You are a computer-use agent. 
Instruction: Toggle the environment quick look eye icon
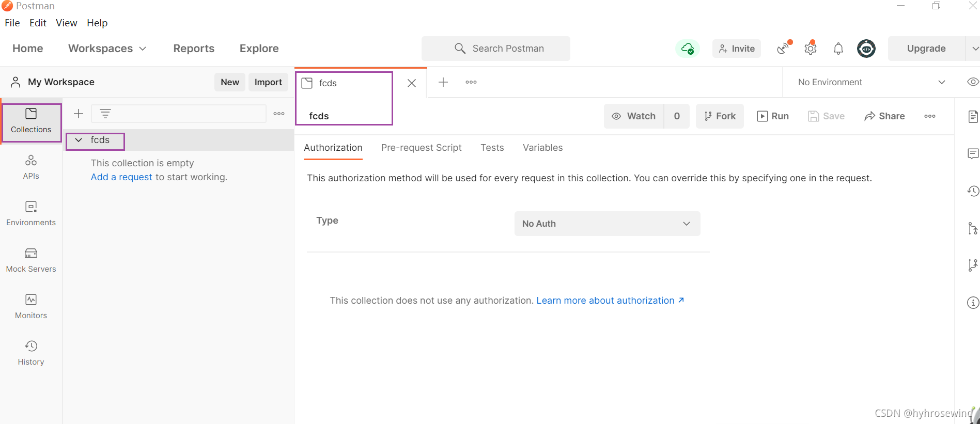pos(973,82)
